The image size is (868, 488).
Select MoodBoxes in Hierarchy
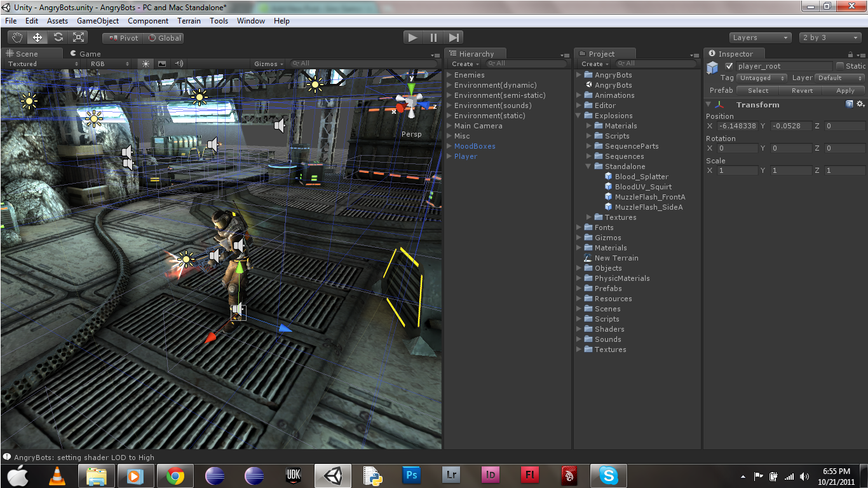(475, 146)
